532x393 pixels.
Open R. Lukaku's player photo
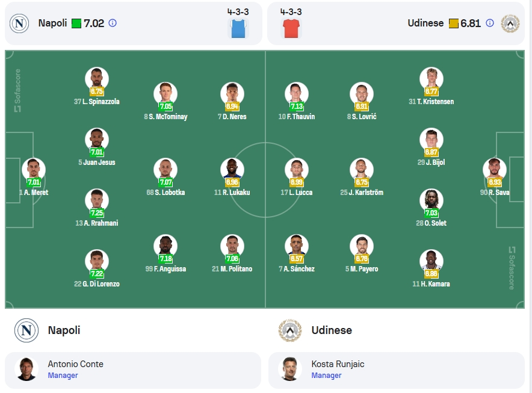[232, 169]
